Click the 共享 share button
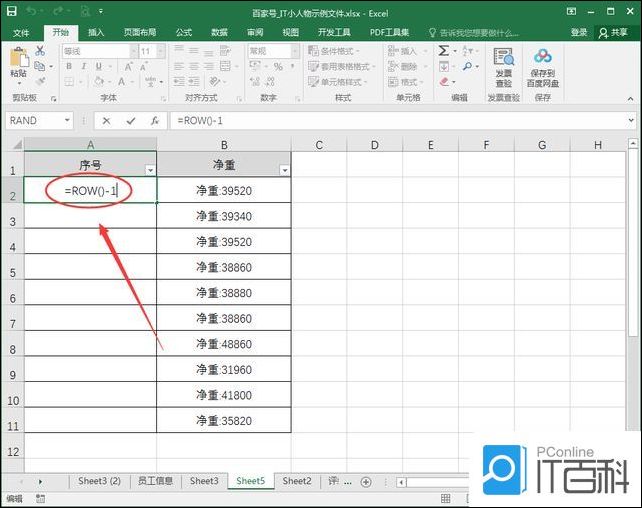 click(x=615, y=32)
